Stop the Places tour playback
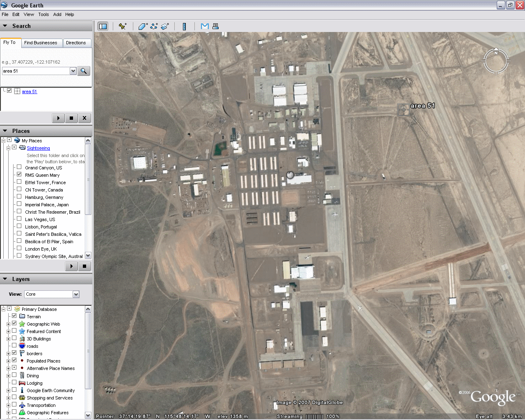525x420 pixels. pyautogui.click(x=84, y=266)
